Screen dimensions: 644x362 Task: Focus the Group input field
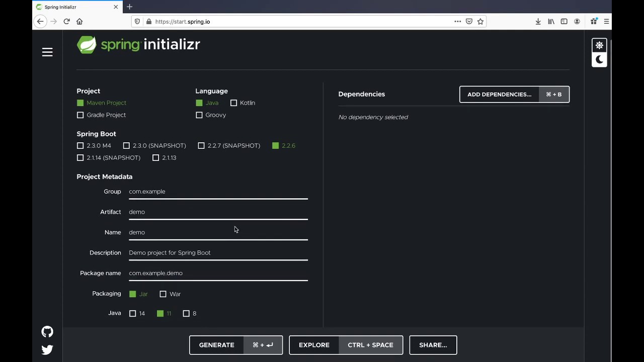(x=218, y=192)
